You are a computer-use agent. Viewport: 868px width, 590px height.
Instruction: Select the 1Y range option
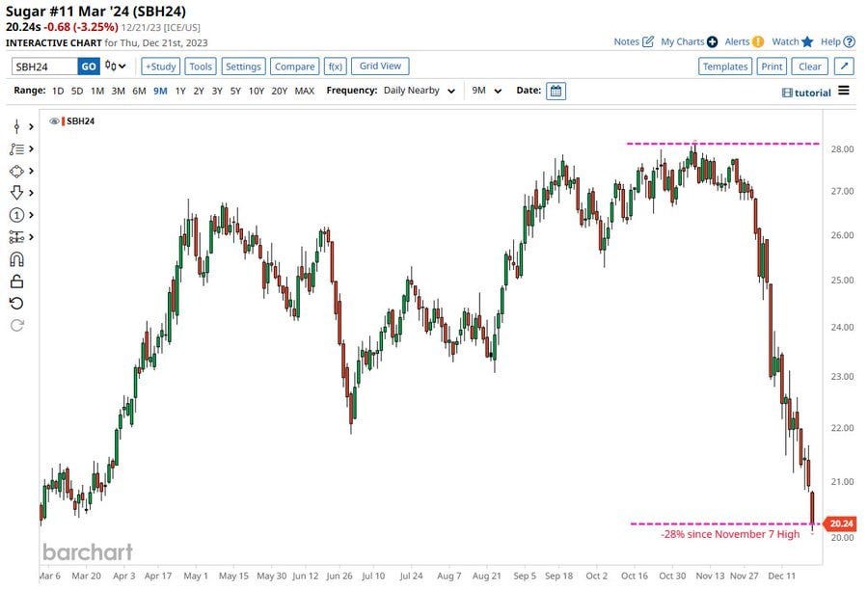(180, 91)
